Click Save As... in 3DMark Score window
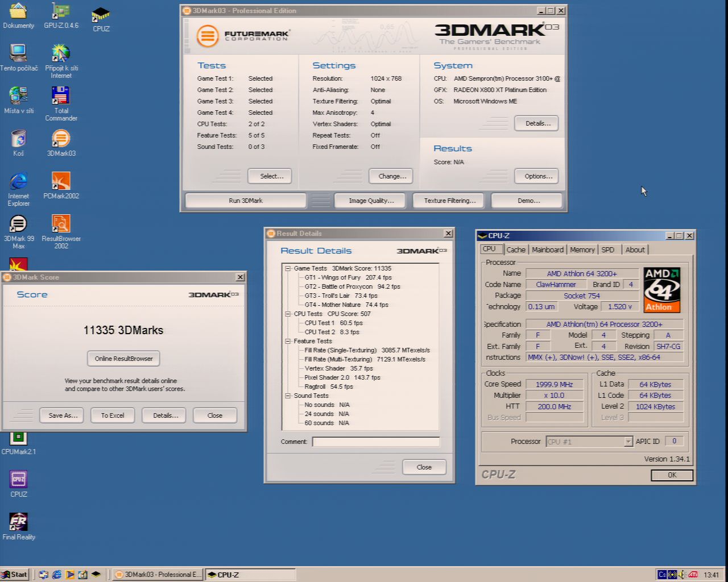The image size is (728, 582). tap(63, 415)
